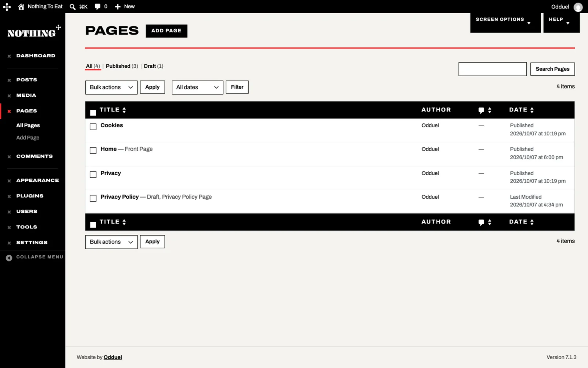Check the Cookies page checkbox

93,127
